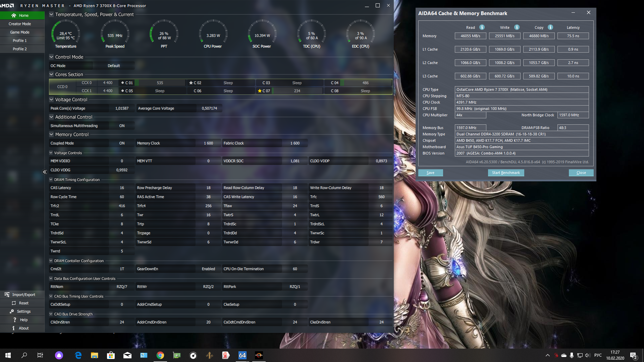
Task: Click the Copy info icon in AIDA64
Action: coord(550,27)
